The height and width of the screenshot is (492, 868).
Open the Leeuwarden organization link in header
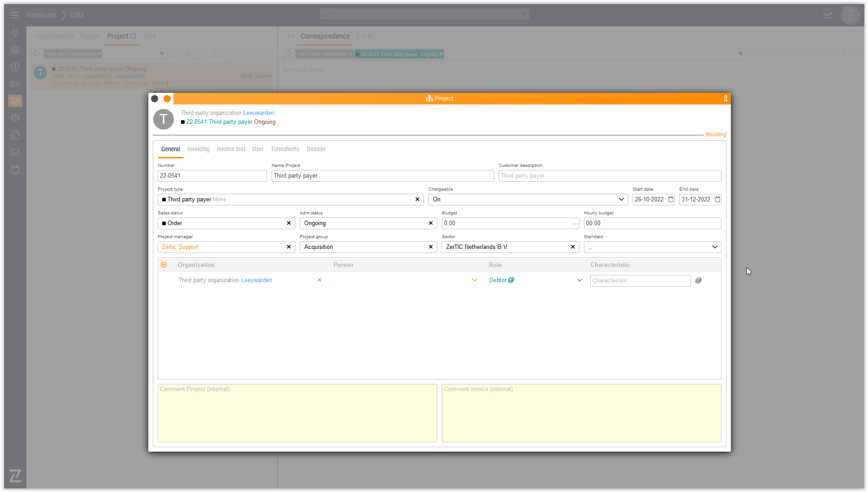coord(259,113)
